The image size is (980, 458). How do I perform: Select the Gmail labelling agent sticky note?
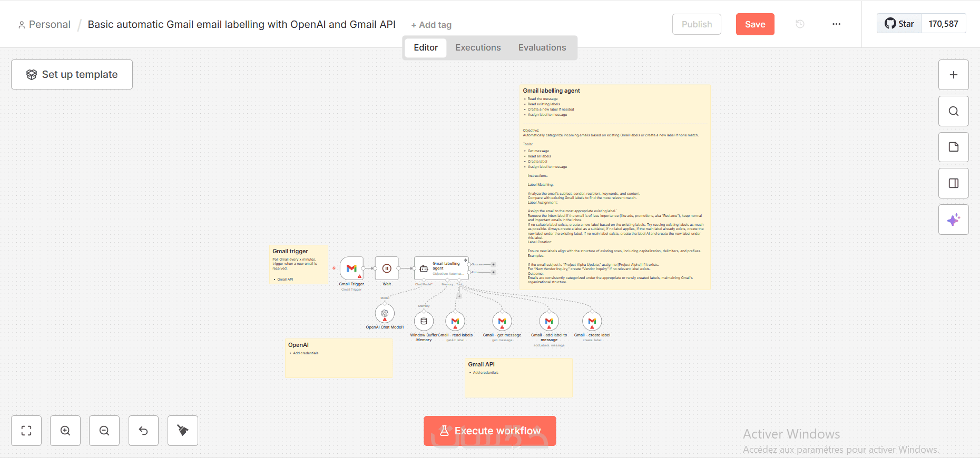coord(615,187)
